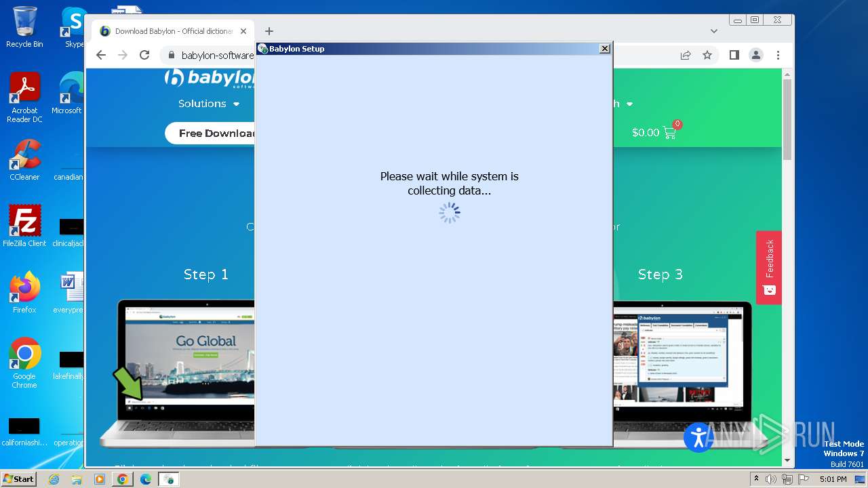The image size is (868, 488).
Task: Launch Firefox from the desktop
Action: click(x=24, y=292)
